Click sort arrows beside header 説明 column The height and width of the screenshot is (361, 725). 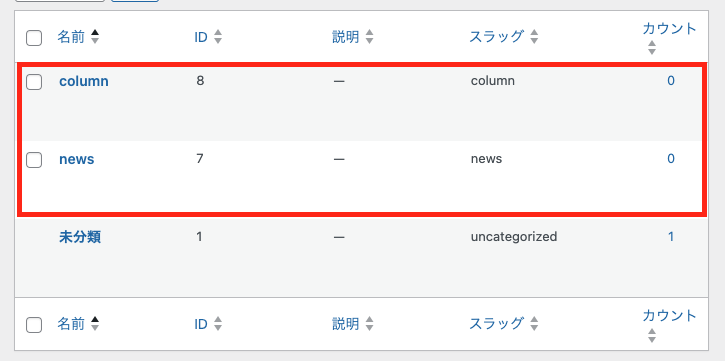[369, 37]
